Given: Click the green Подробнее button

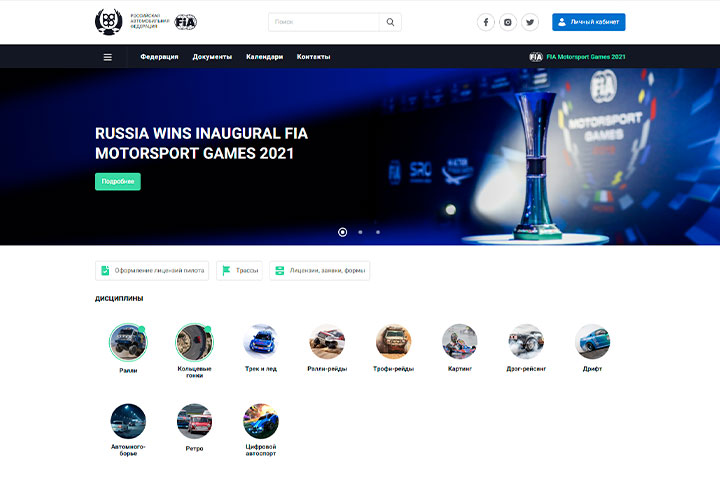Looking at the screenshot, I should click(118, 181).
